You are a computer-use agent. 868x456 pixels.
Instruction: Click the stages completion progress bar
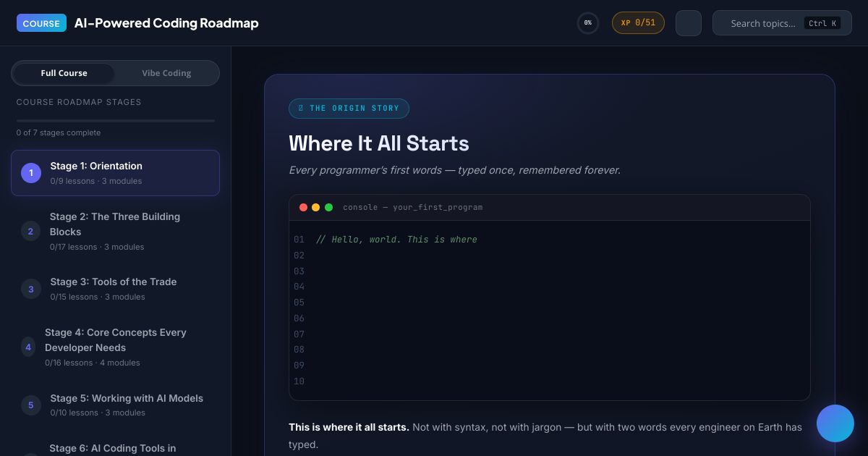click(116, 121)
